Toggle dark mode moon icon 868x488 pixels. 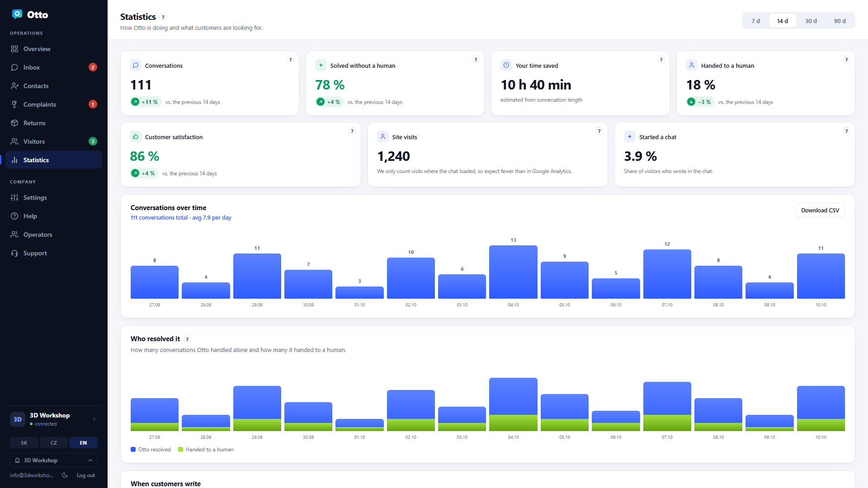[x=65, y=475]
